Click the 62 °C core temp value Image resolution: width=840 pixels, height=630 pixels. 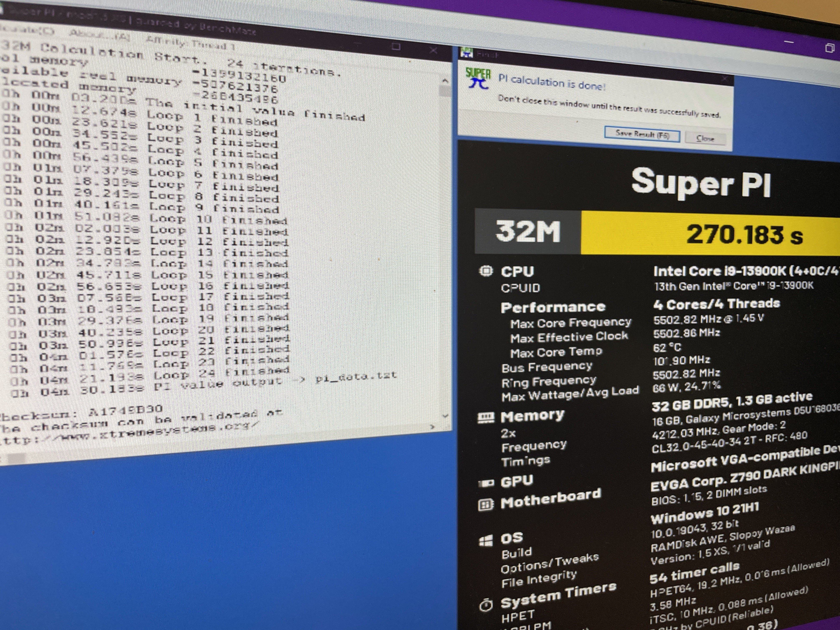[667, 347]
